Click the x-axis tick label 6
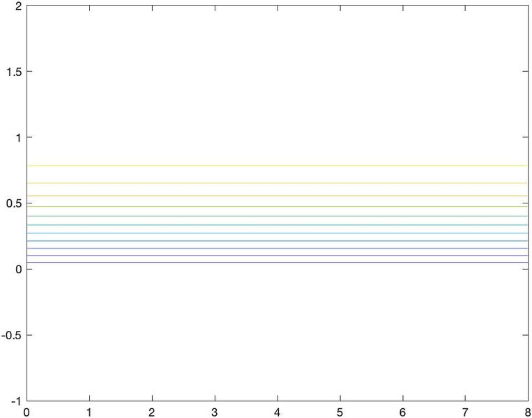Image resolution: width=532 pixels, height=418 pixels. (403, 412)
